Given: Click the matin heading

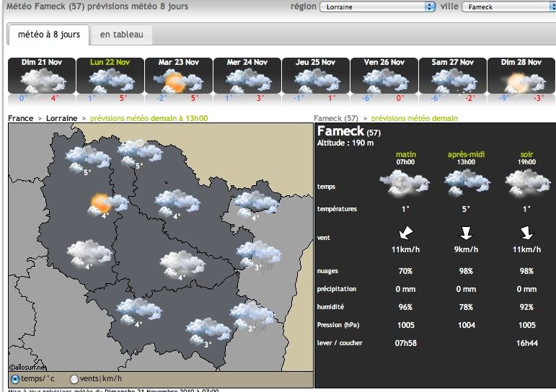Looking at the screenshot, I should [x=406, y=154].
